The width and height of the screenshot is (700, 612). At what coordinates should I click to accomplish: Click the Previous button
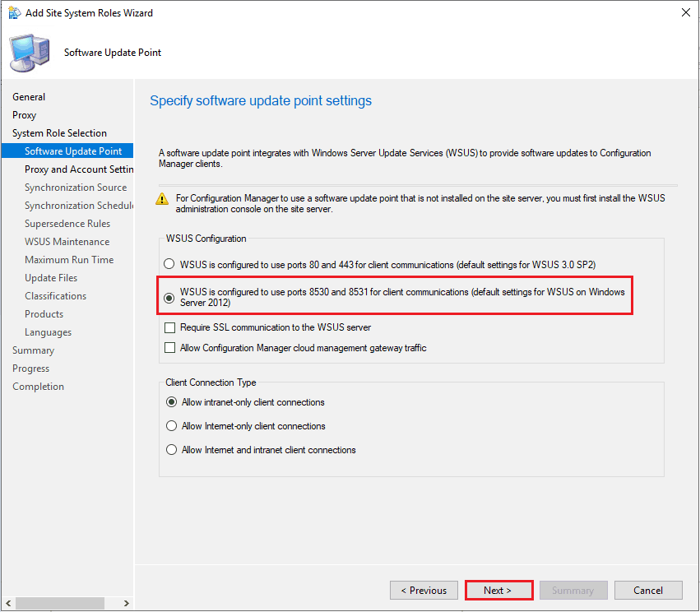[x=424, y=591]
